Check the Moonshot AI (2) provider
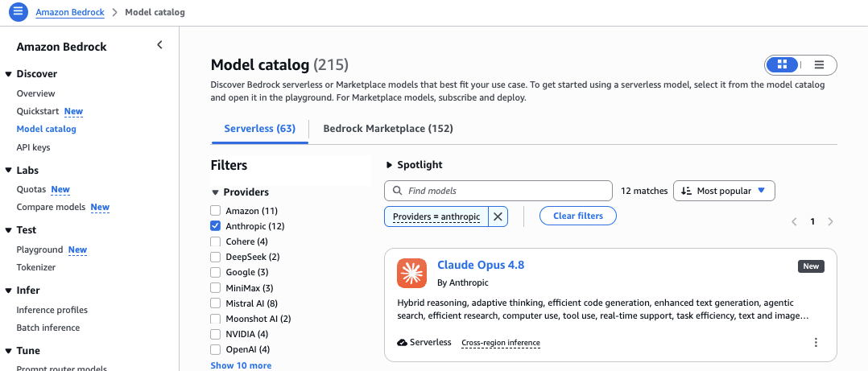The image size is (868, 371). [x=215, y=319]
